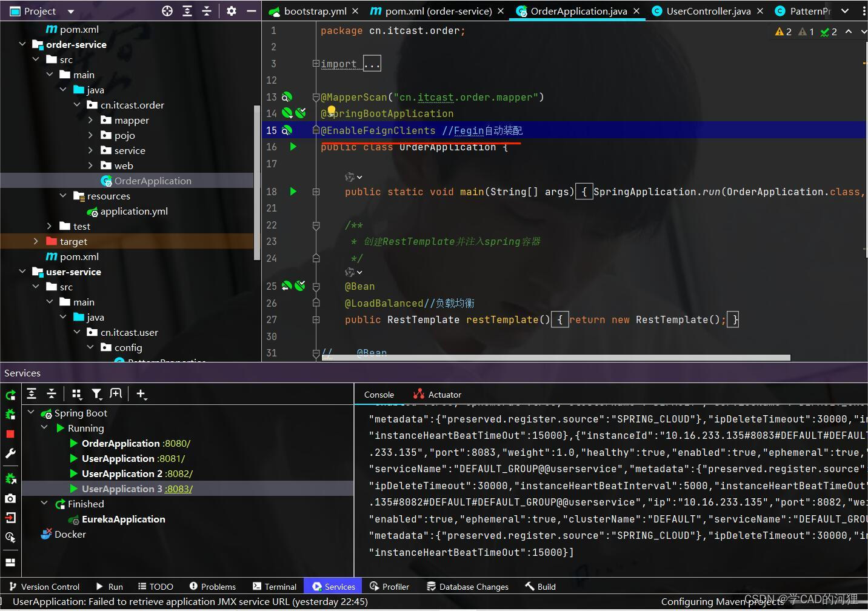The image size is (868, 611).
Task: Click Open in New Tab icon in Services
Action: click(x=116, y=394)
